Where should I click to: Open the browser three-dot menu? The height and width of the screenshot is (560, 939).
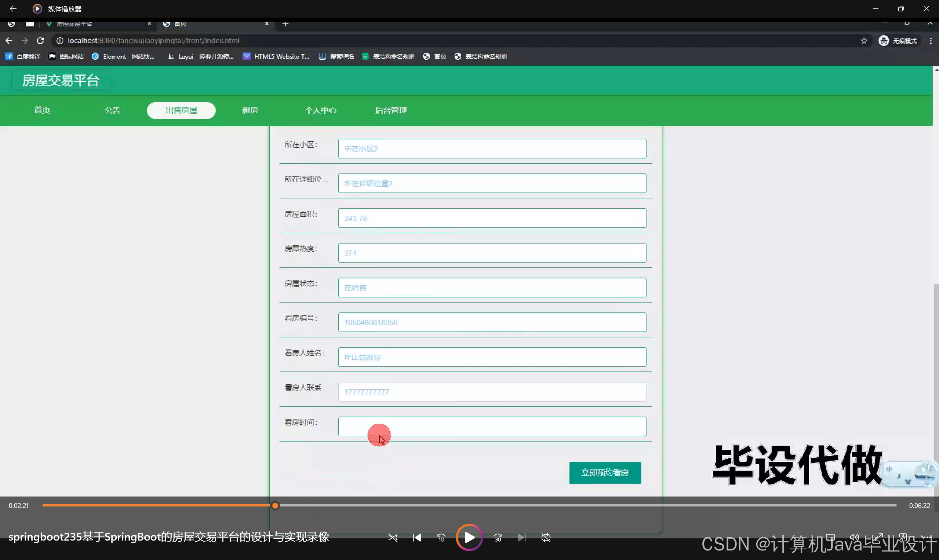pyautogui.click(x=931, y=40)
